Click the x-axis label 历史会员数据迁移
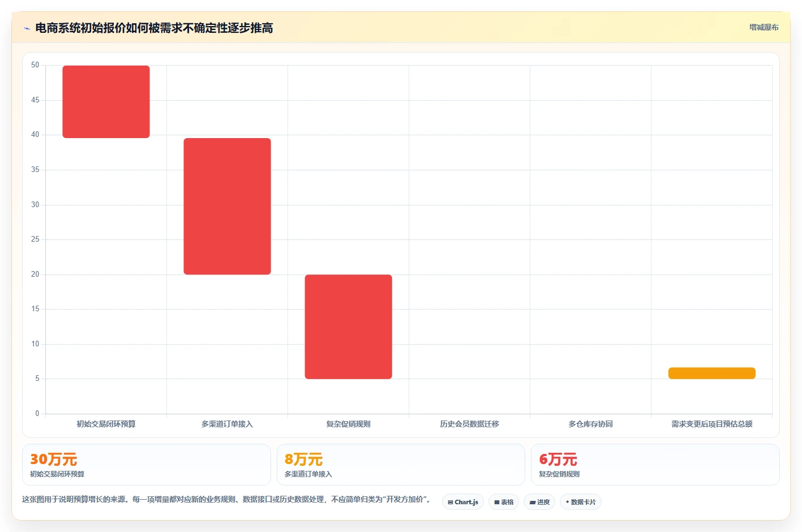The height and width of the screenshot is (532, 802). (x=470, y=424)
